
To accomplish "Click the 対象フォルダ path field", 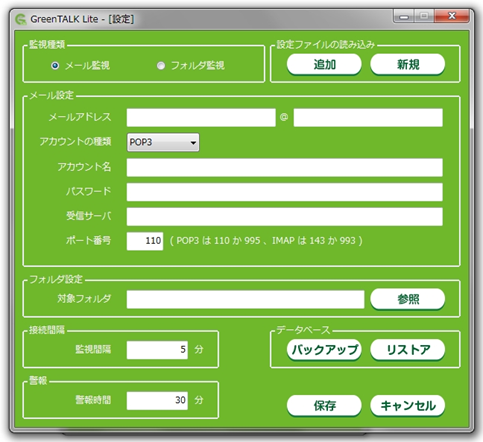I will [x=245, y=299].
